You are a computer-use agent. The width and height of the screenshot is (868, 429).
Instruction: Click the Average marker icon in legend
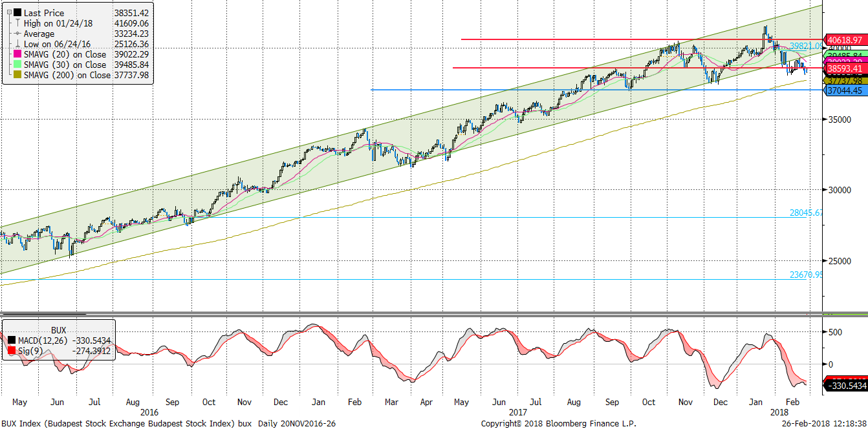pyautogui.click(x=17, y=34)
